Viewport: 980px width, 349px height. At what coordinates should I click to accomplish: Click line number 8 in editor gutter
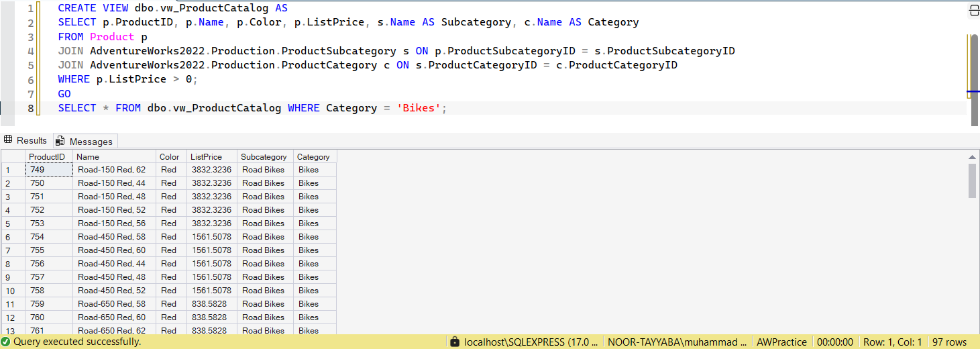(x=30, y=107)
